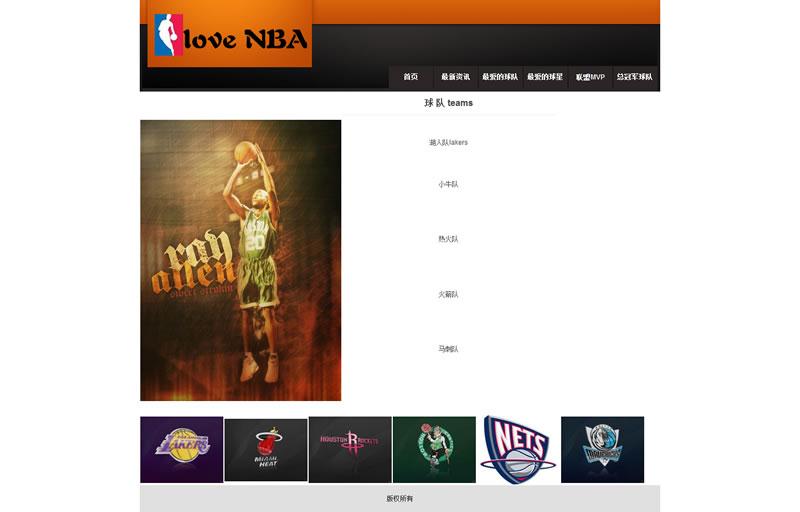Image resolution: width=800 pixels, height=512 pixels.
Task: Open the Miami Heat logo image
Action: pos(265,450)
